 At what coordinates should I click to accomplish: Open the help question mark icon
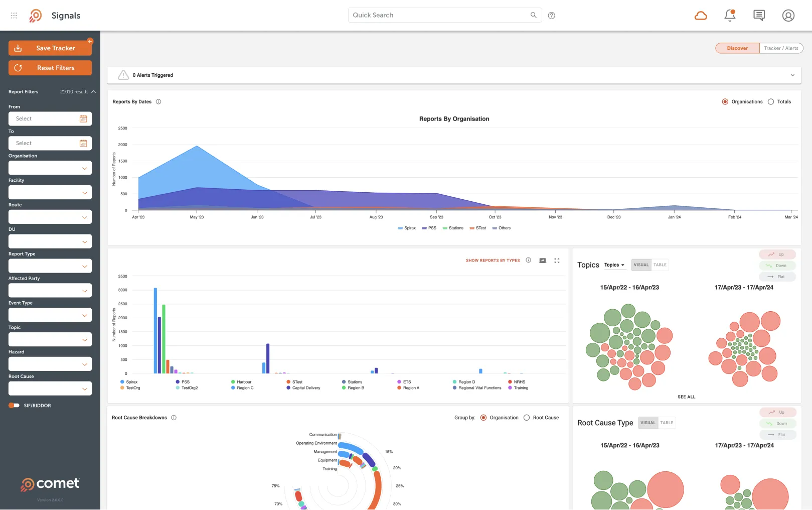click(552, 16)
